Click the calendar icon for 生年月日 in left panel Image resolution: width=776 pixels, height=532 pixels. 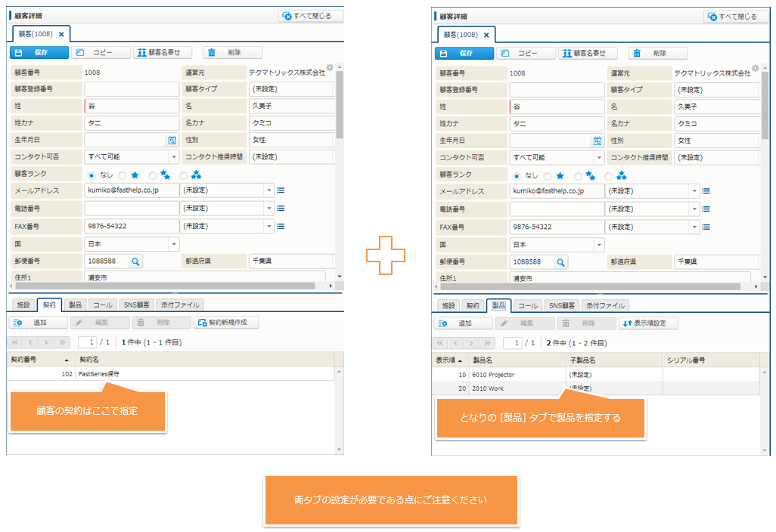[172, 141]
